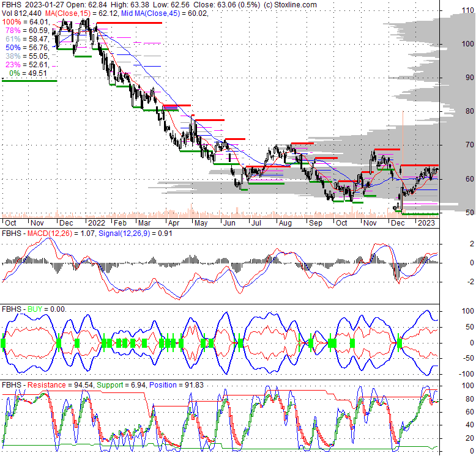Click the red resistance line near 64 at chart right
This screenshot has width=476, height=456.
click(420, 166)
